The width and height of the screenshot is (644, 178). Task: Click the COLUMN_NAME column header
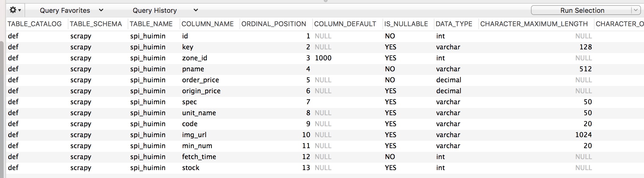coord(207,24)
